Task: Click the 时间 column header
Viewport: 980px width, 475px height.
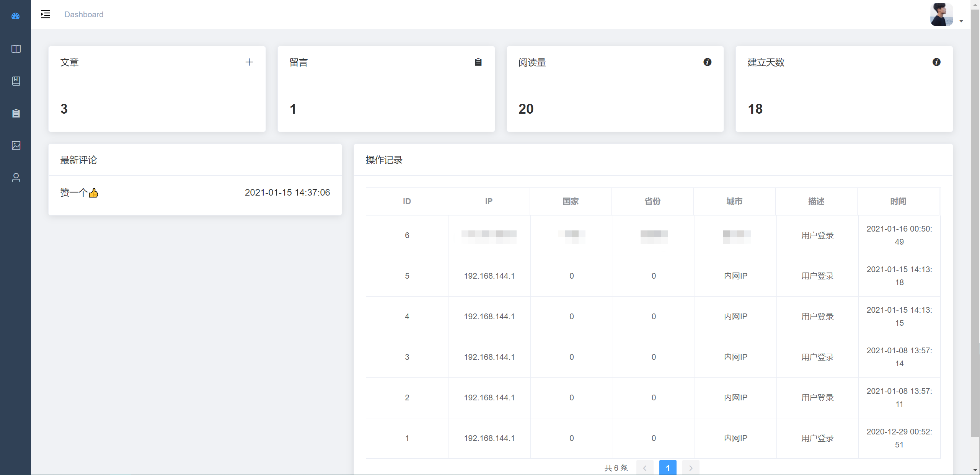Action: click(898, 201)
